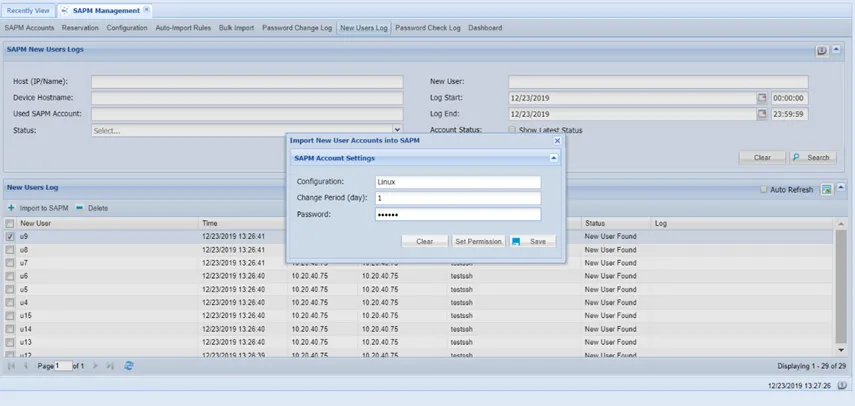Collapse the New Users Log grid panel

click(x=841, y=187)
